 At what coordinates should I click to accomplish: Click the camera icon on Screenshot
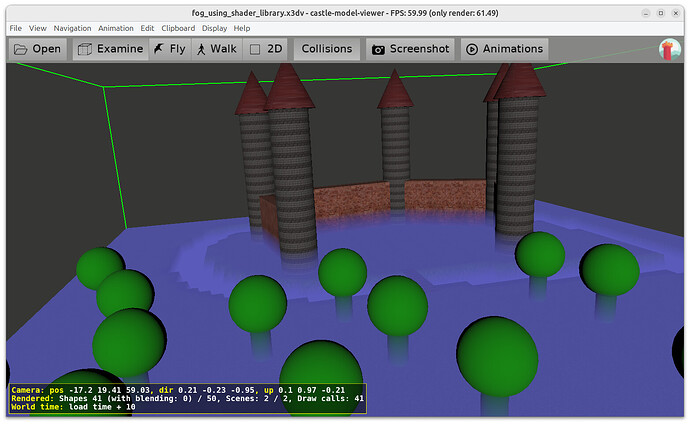pyautogui.click(x=378, y=50)
